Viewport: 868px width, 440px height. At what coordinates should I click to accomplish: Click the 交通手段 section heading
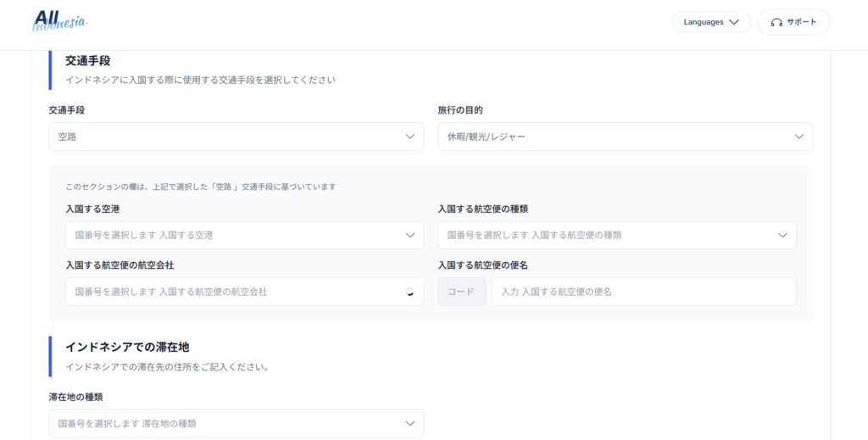point(88,61)
